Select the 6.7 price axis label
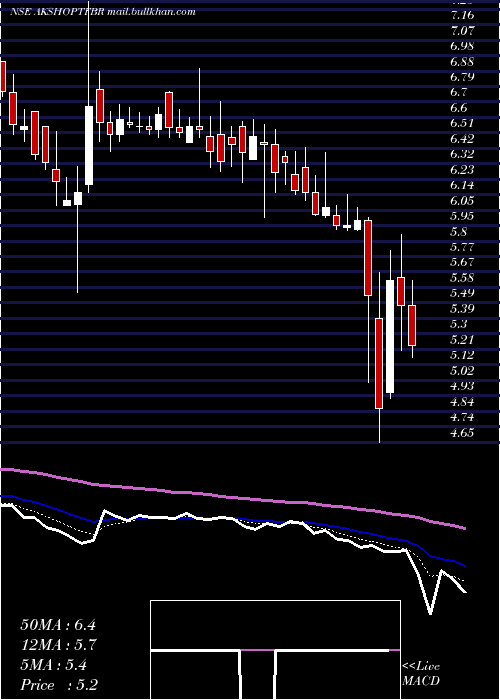Image resolution: width=500 pixels, height=700 pixels. (x=460, y=93)
